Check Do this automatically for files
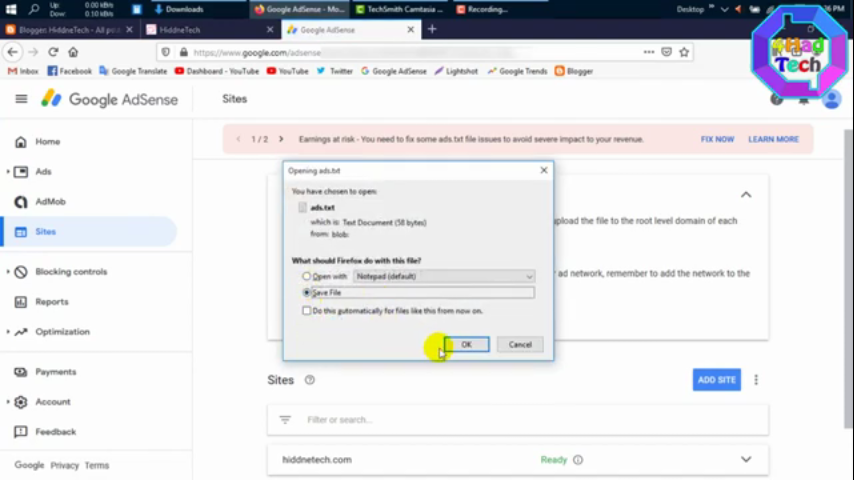The height and width of the screenshot is (480, 854). coord(307,311)
